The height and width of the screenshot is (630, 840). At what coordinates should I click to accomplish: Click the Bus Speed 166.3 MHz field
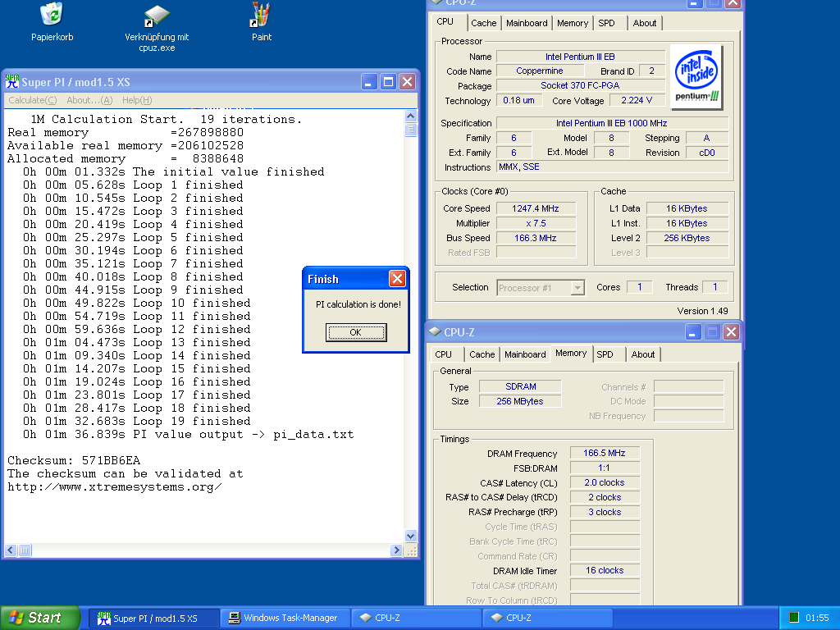point(536,238)
